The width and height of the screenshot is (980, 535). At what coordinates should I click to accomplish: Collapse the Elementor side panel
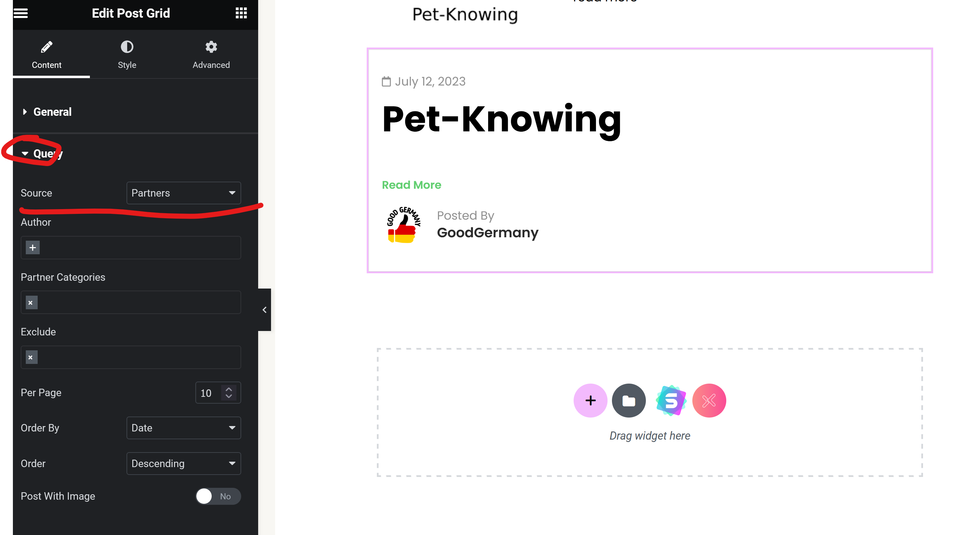pos(264,310)
